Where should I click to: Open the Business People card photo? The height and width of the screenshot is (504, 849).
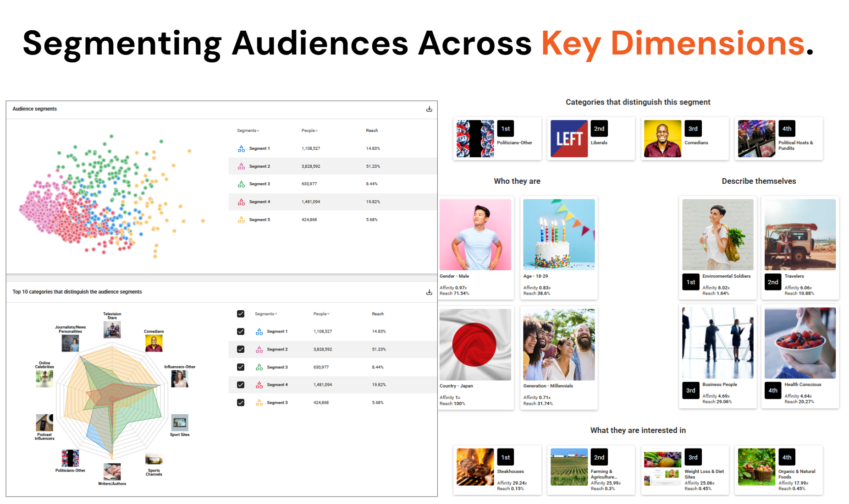point(718,343)
